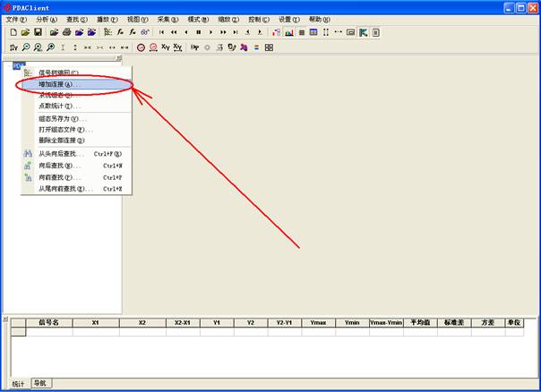Click the Ymax column header
541x392 pixels.
pos(318,322)
